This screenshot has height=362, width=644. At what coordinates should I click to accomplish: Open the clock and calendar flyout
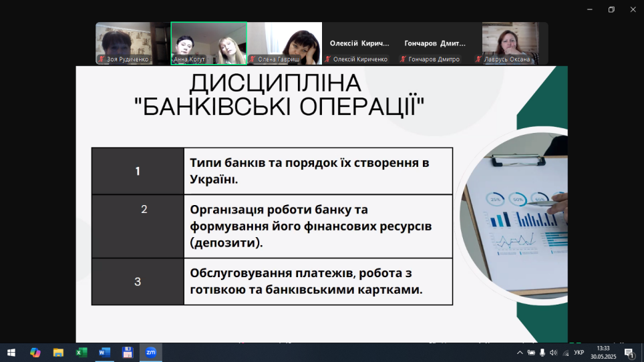tap(603, 352)
